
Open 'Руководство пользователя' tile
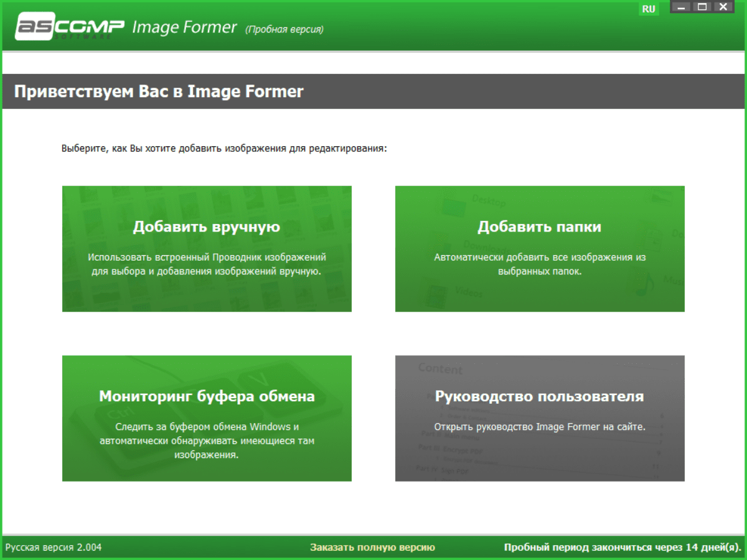540,418
